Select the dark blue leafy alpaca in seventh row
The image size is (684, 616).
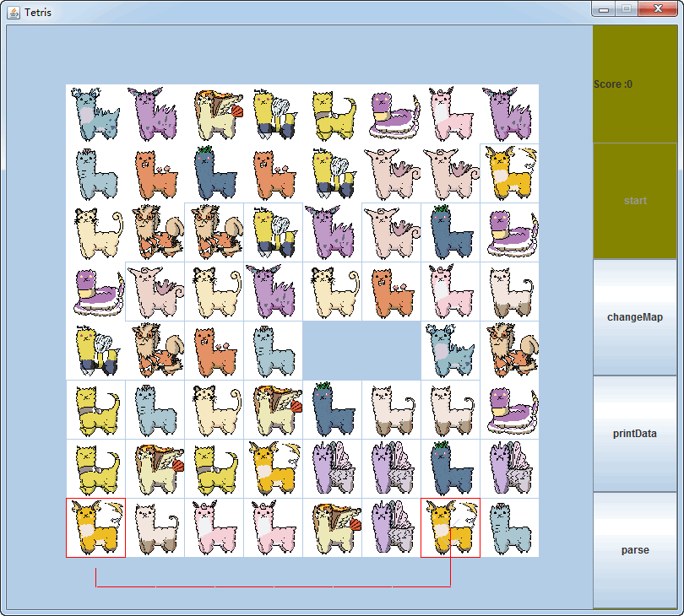point(450,468)
